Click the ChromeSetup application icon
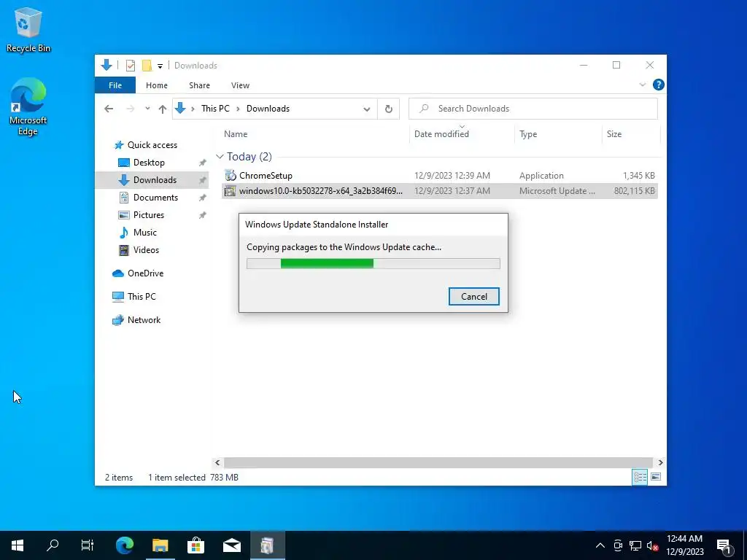 (x=231, y=175)
